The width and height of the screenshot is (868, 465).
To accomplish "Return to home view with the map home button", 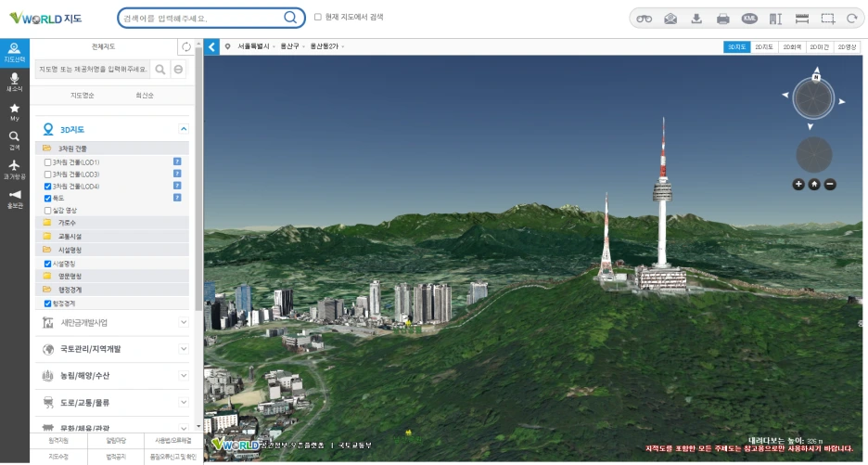I will point(814,185).
